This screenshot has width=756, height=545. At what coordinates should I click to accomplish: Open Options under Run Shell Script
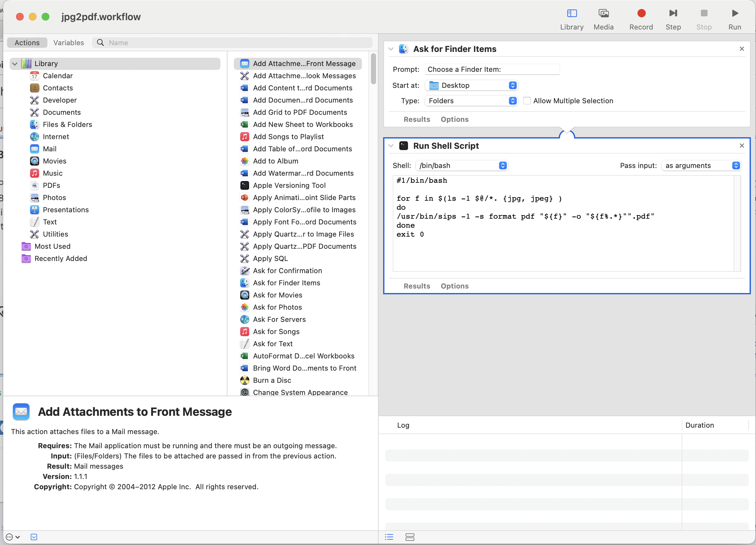pos(454,286)
